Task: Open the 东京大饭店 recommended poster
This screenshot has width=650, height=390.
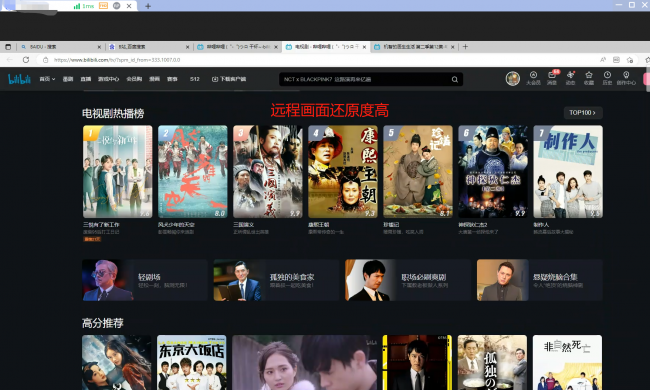Action: point(192,362)
